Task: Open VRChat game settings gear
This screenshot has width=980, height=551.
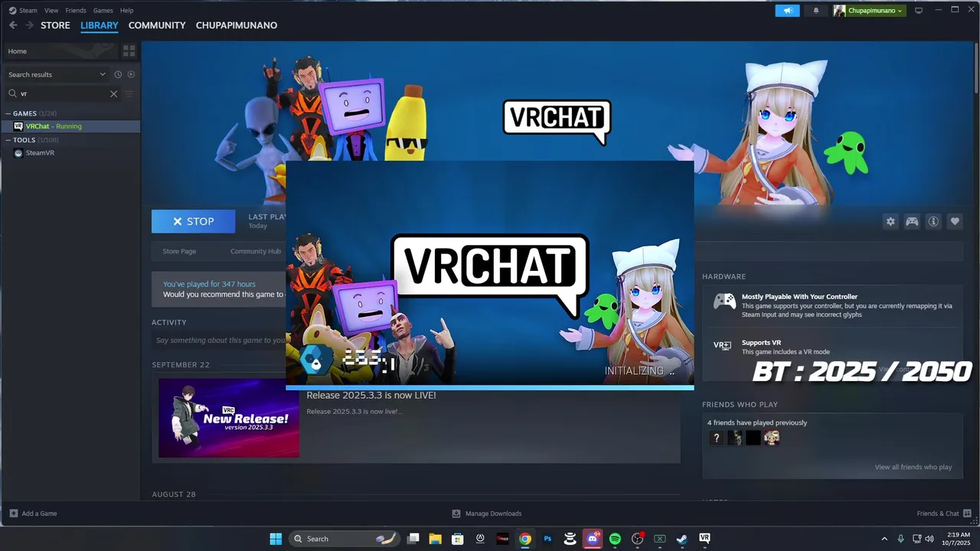Action: click(x=890, y=221)
